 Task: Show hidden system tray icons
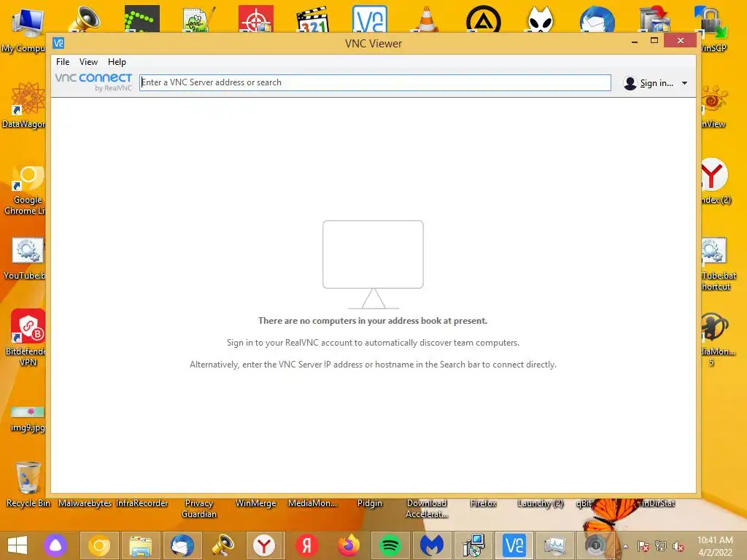click(625, 546)
